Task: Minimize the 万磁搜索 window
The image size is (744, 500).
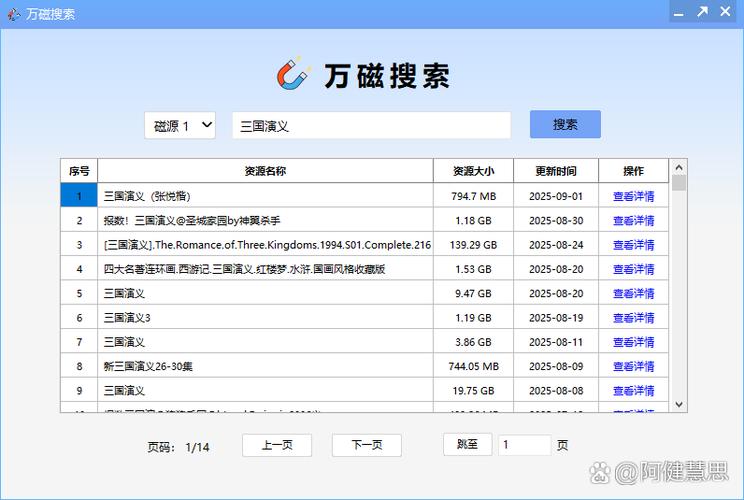Action: point(677,12)
